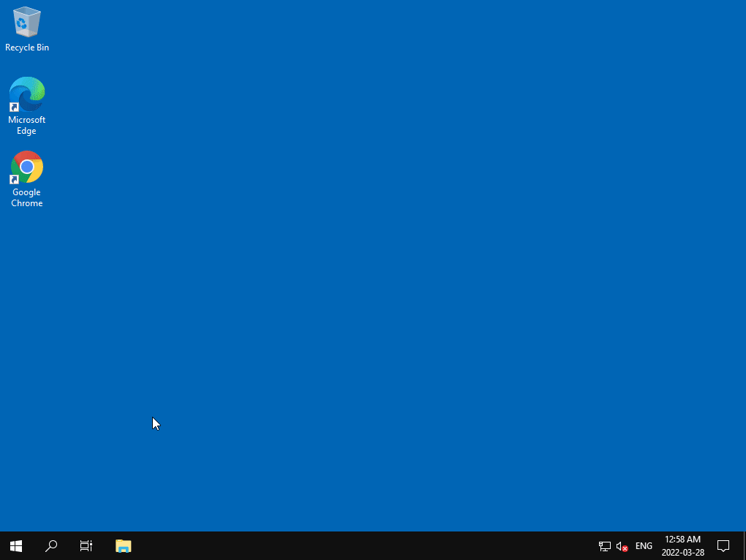Image resolution: width=746 pixels, height=560 pixels.
Task: Click the 12:58 AM clock time
Action: point(682,539)
